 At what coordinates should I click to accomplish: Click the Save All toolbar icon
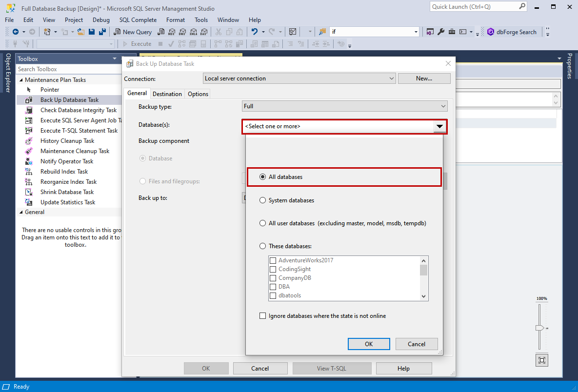point(102,32)
